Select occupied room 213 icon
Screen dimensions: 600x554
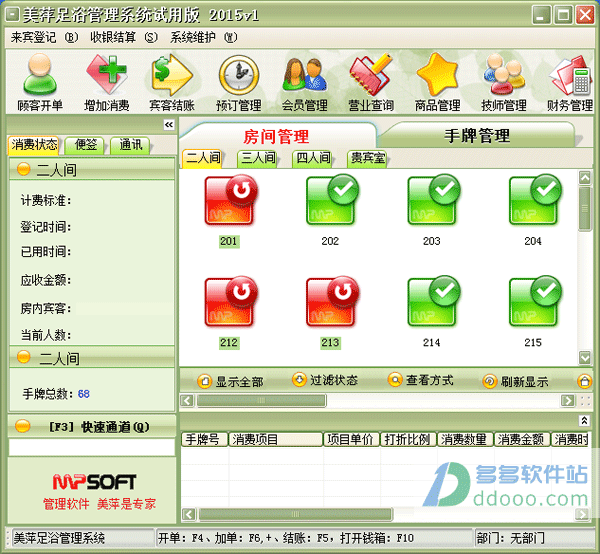pyautogui.click(x=332, y=301)
